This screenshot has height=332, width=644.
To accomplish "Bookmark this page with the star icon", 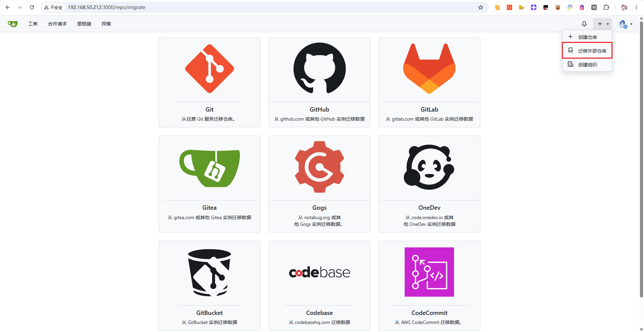I will coord(481,7).
